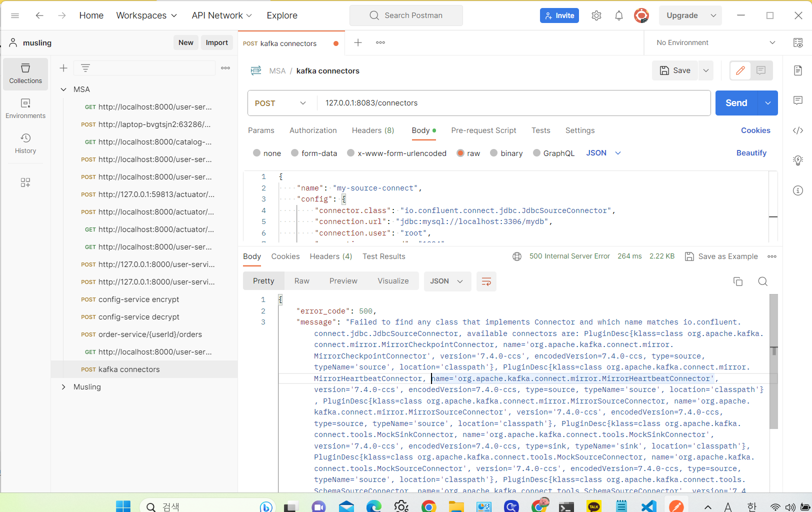Open collections more options menu
This screenshot has height=512, width=812.
click(225, 68)
